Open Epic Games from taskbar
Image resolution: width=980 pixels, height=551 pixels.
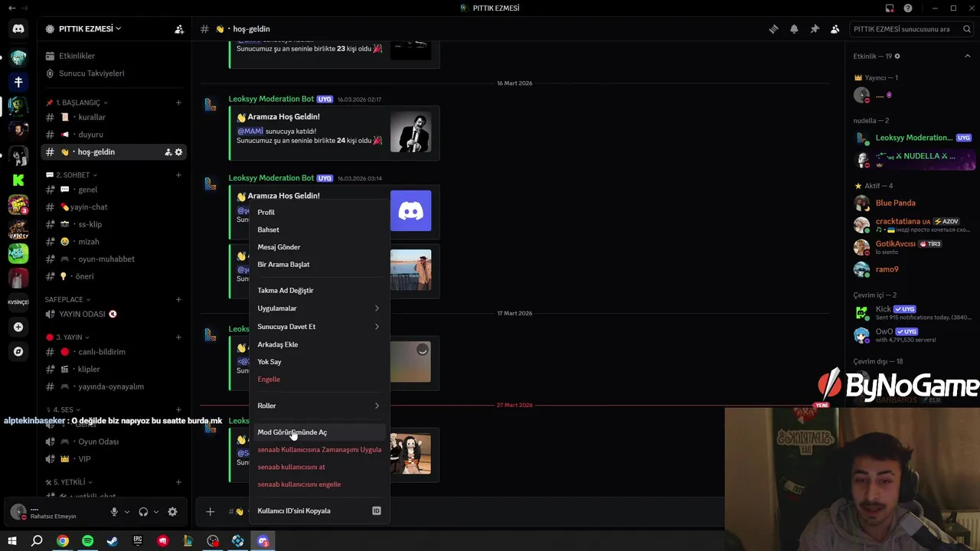point(138,541)
